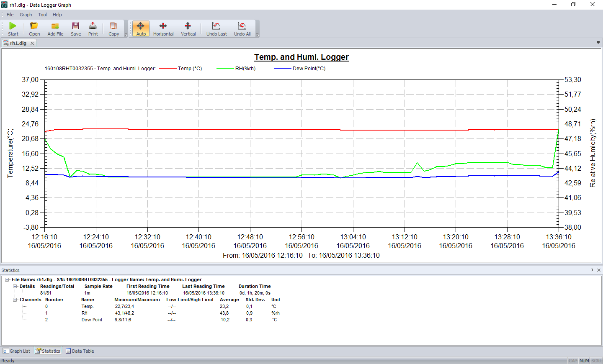Open the Graph menu
The width and height of the screenshot is (603, 364).
click(x=26, y=15)
